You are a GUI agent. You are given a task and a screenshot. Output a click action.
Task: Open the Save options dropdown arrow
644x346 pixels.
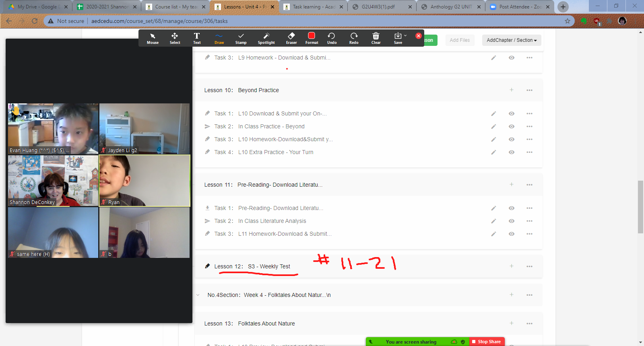pos(405,35)
